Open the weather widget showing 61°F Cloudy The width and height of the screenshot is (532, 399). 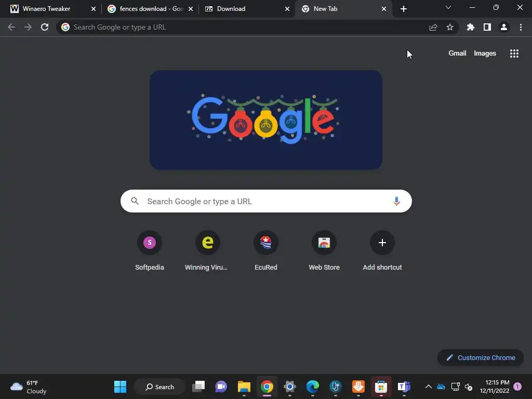tap(29, 387)
